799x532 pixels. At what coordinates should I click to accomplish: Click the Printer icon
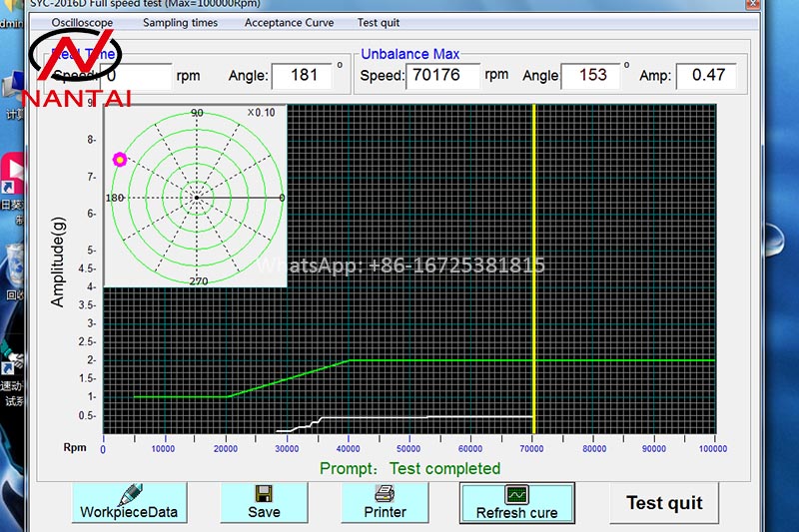click(385, 494)
